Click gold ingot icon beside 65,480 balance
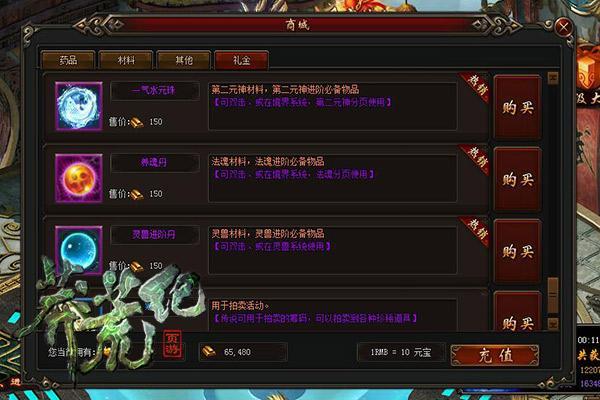 click(x=209, y=351)
